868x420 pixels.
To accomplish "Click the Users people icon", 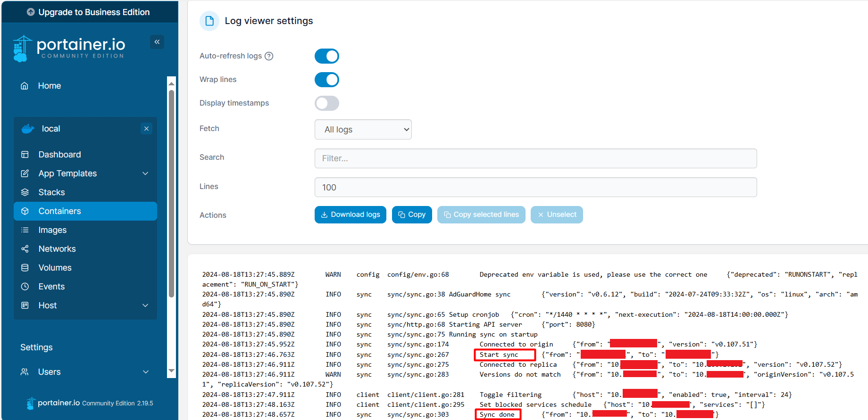I will pyautogui.click(x=25, y=372).
